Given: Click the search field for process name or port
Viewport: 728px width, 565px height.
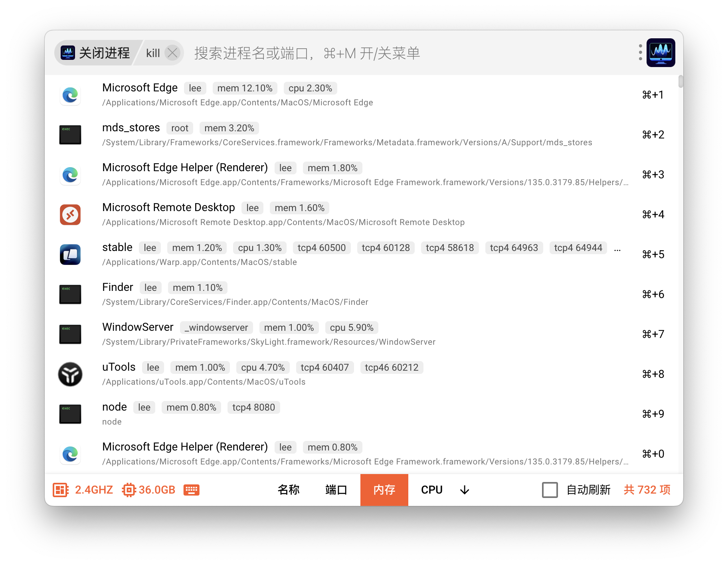Looking at the screenshot, I should point(411,53).
